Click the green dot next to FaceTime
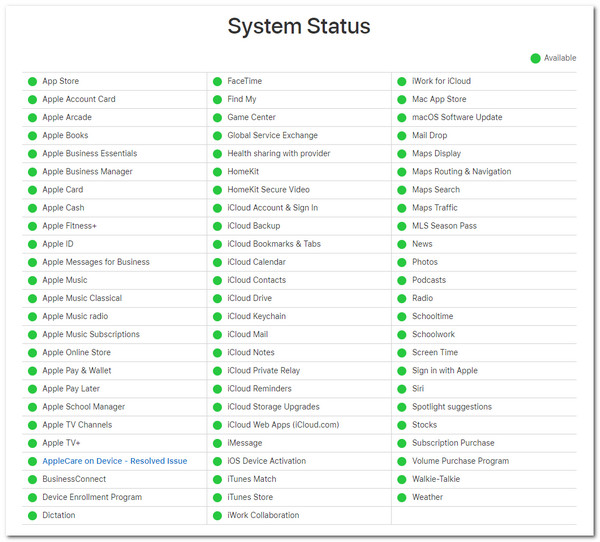This screenshot has height=542, width=600. pyautogui.click(x=217, y=82)
